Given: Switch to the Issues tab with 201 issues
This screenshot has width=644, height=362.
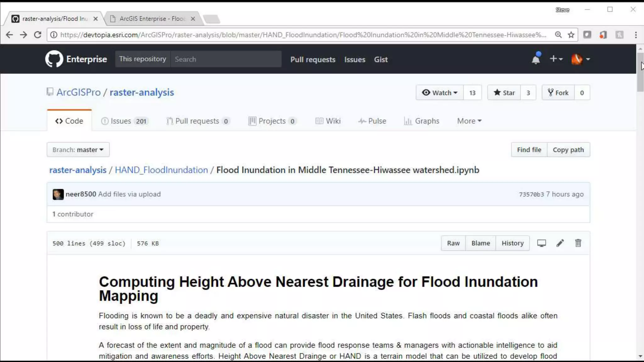Looking at the screenshot, I should pos(125,121).
